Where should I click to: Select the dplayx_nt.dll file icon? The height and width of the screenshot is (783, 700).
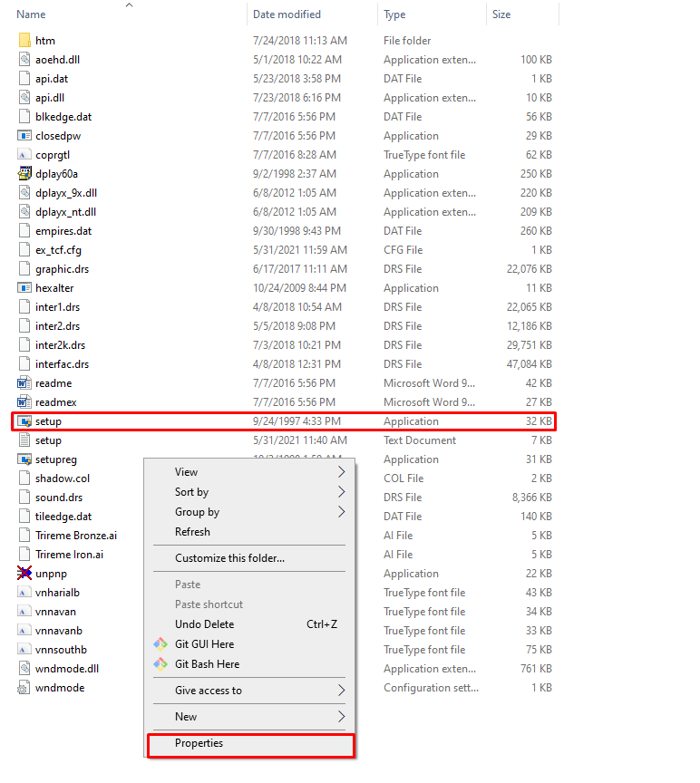point(24,212)
